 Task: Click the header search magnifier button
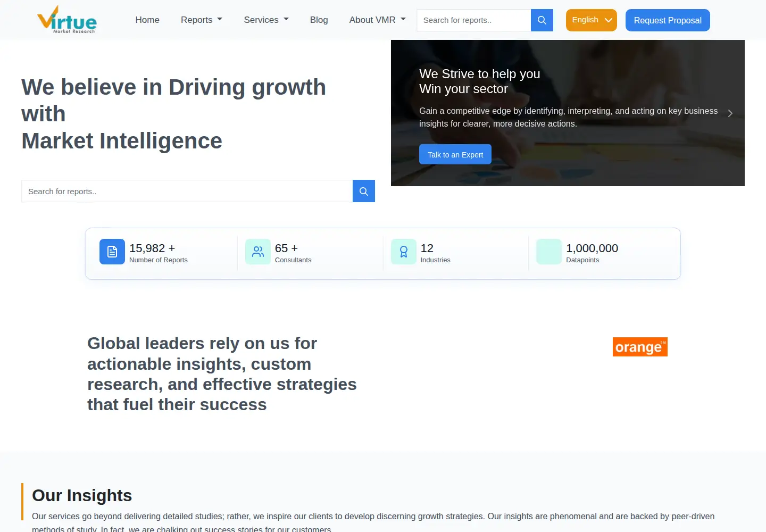click(x=542, y=20)
